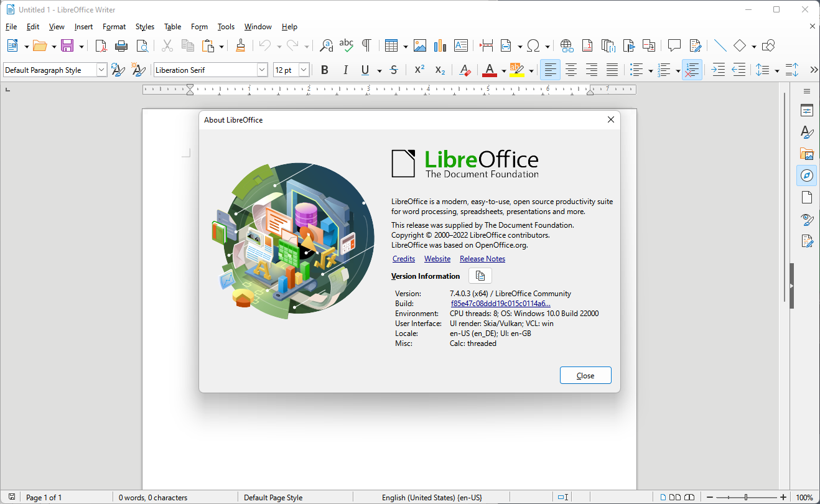
Task: Expand the font size dropdown
Action: pos(304,70)
